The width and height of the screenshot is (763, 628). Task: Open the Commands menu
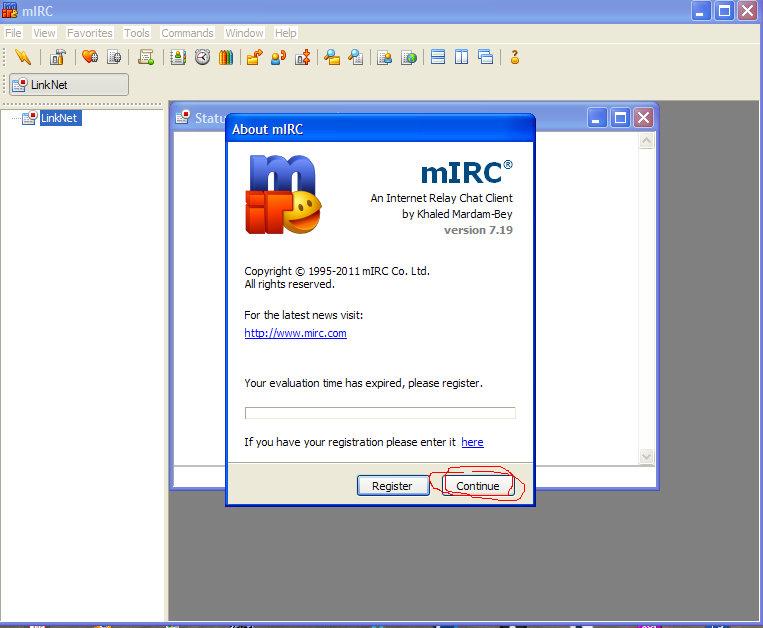pyautogui.click(x=187, y=33)
